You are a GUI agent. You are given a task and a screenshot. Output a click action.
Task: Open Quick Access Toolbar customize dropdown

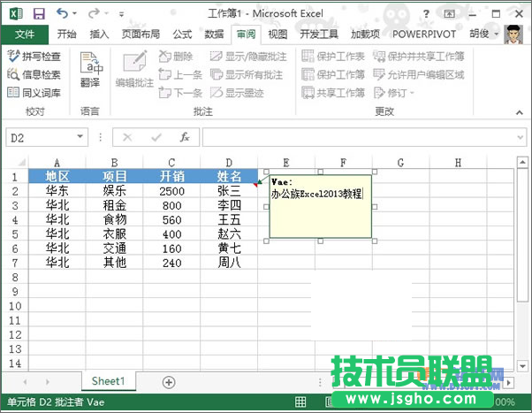click(x=121, y=14)
